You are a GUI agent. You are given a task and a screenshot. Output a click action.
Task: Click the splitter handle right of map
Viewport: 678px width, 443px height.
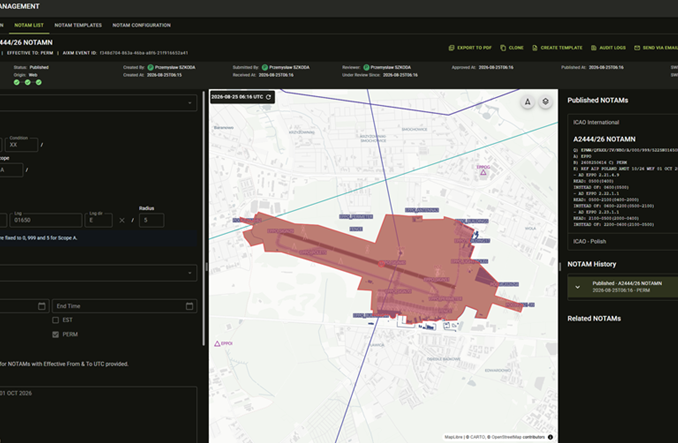click(x=560, y=267)
